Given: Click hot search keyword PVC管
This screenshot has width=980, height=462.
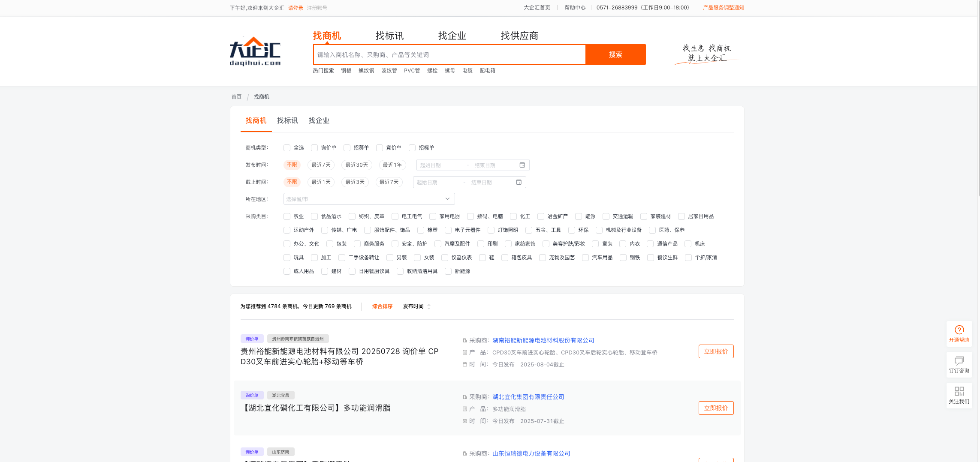Looking at the screenshot, I should [412, 71].
